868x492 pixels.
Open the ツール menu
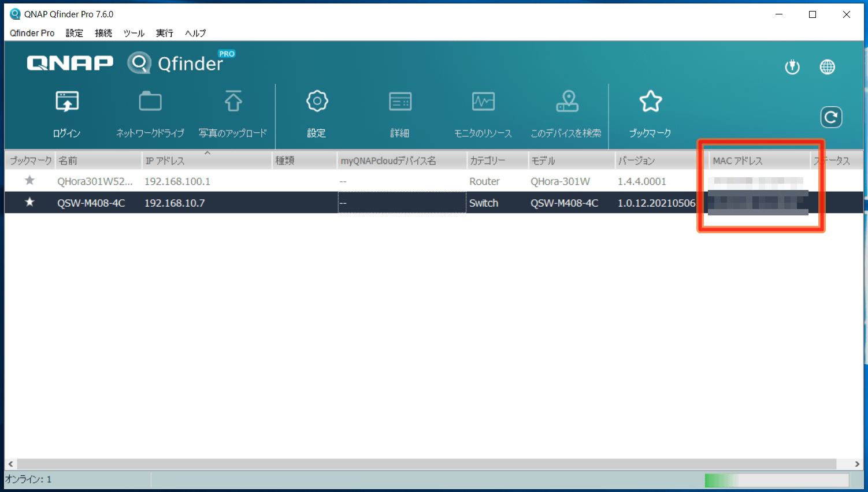coord(134,33)
